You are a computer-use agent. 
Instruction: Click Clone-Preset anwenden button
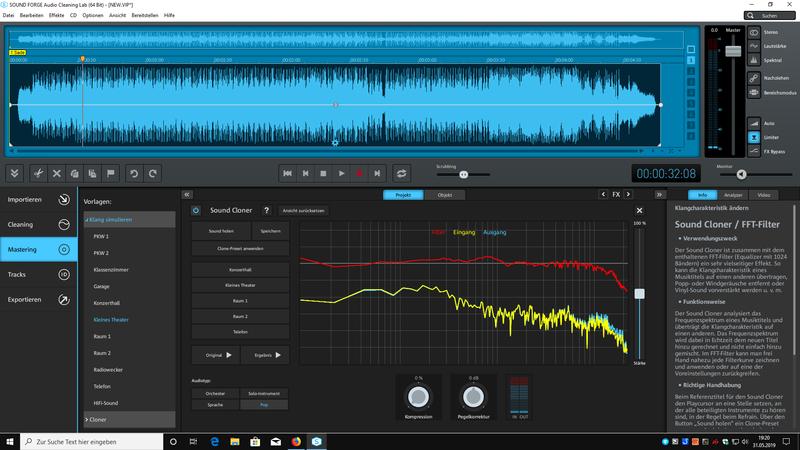pyautogui.click(x=240, y=248)
